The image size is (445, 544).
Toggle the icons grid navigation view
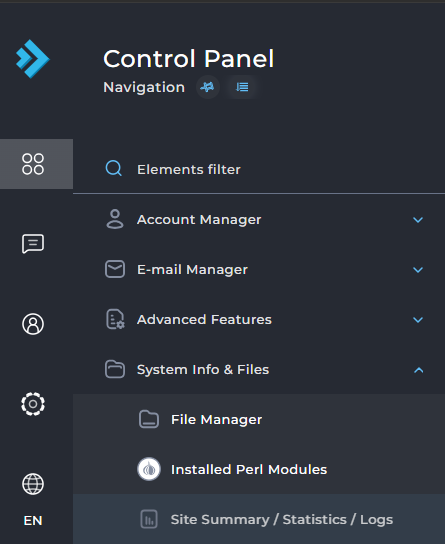pyautogui.click(x=207, y=87)
